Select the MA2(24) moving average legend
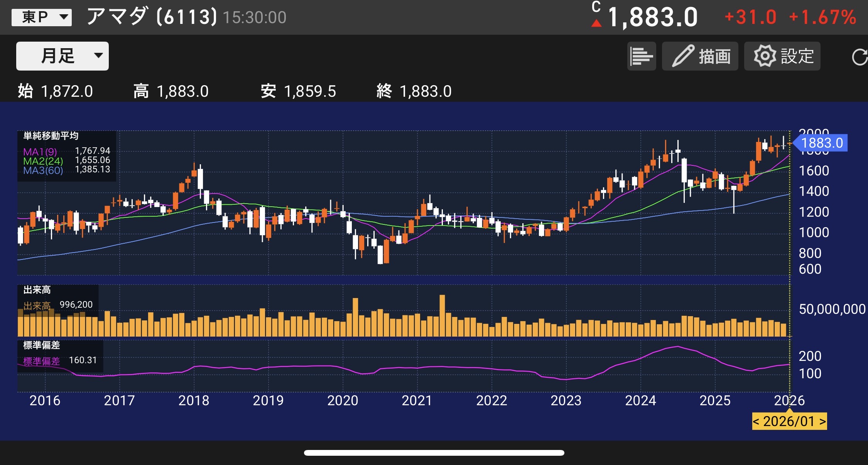Screen dimensions: 868x465 point(43,161)
